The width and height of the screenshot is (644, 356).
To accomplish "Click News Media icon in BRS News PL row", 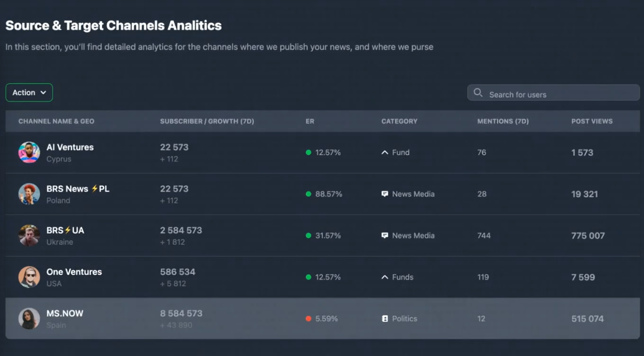I will (385, 194).
